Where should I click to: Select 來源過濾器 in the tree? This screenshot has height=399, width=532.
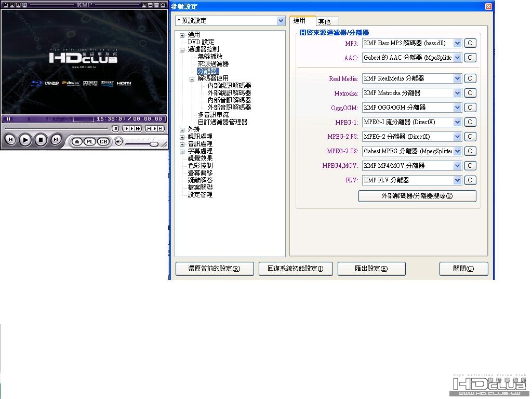[213, 64]
